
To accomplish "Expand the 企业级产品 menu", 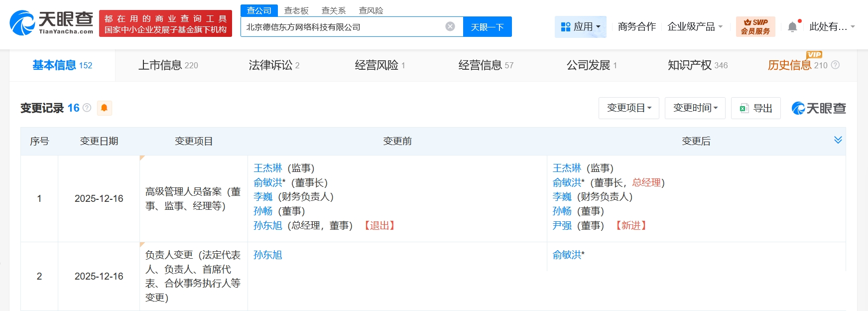I will [695, 26].
